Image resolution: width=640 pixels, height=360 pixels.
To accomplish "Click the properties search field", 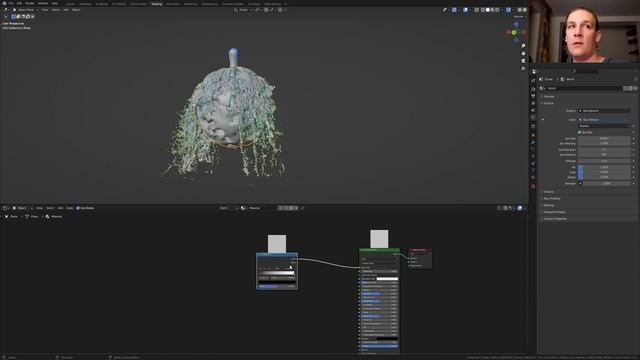I will click(x=585, y=72).
